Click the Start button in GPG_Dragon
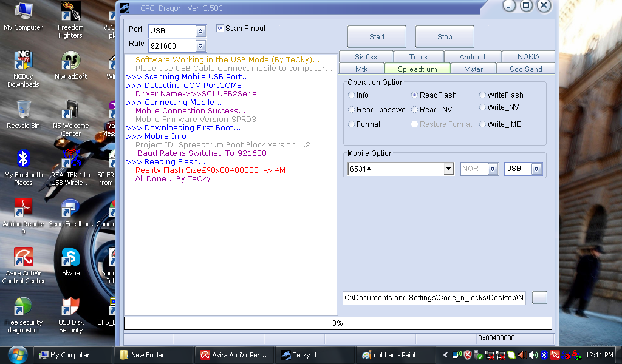Screen dimensions: 622x364 pos(377,37)
